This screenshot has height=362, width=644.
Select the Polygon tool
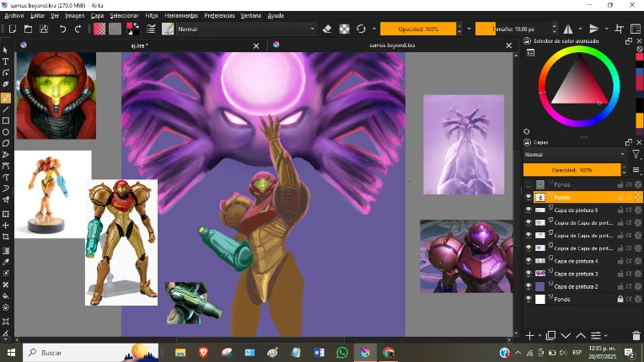point(6,143)
